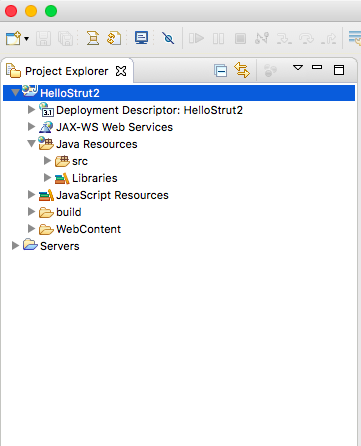Expand the Libraries node
This screenshot has height=446, width=361.
(47, 178)
